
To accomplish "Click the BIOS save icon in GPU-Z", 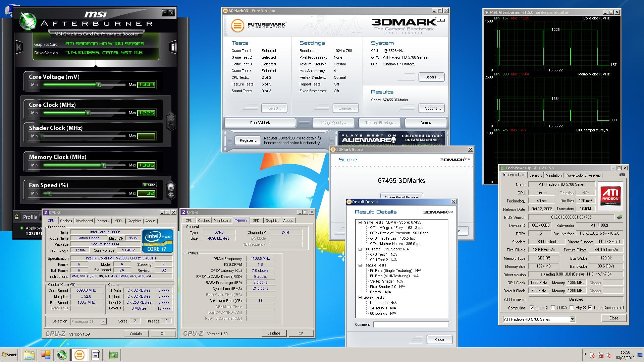I will click(619, 217).
